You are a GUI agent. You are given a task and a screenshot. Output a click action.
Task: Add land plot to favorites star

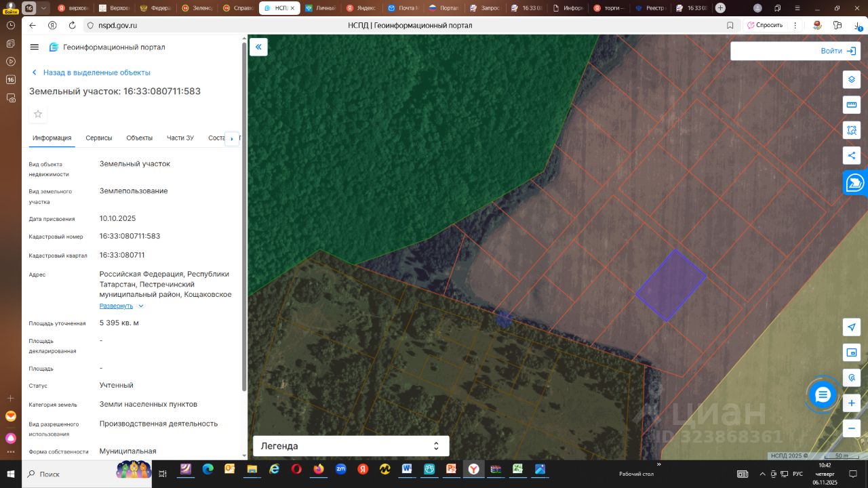(38, 114)
